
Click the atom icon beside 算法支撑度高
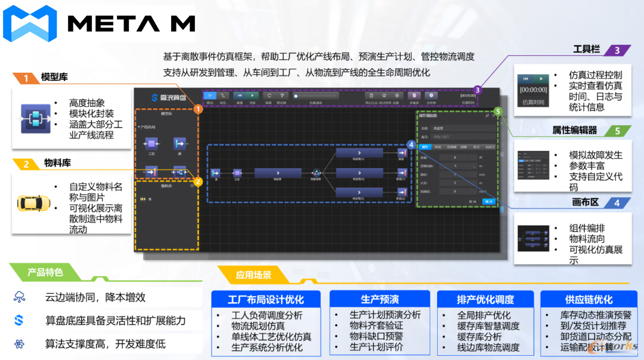coord(19,344)
